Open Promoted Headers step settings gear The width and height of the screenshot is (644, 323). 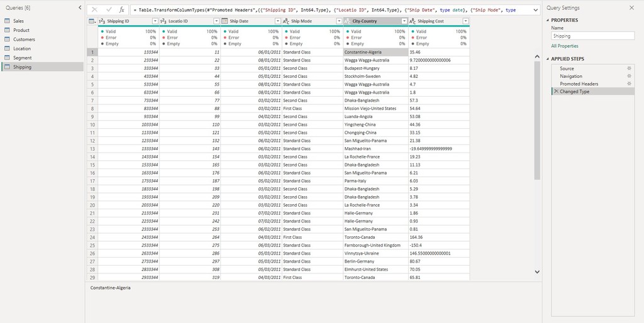[629, 84]
